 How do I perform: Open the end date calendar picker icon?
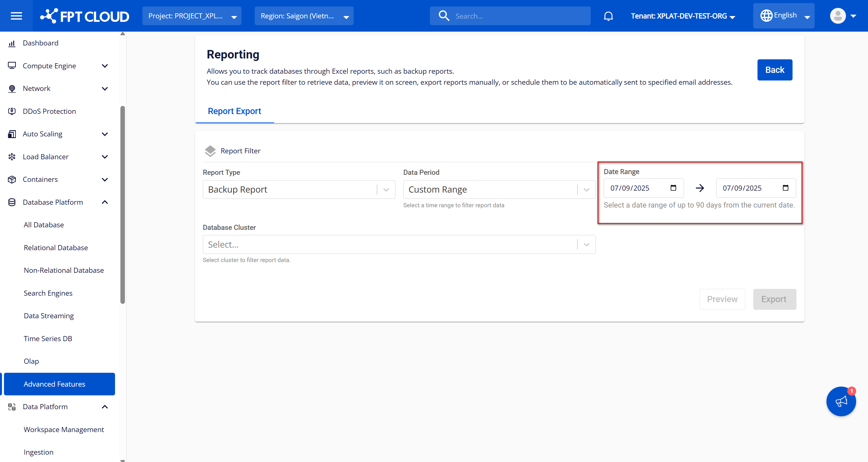[x=785, y=188]
